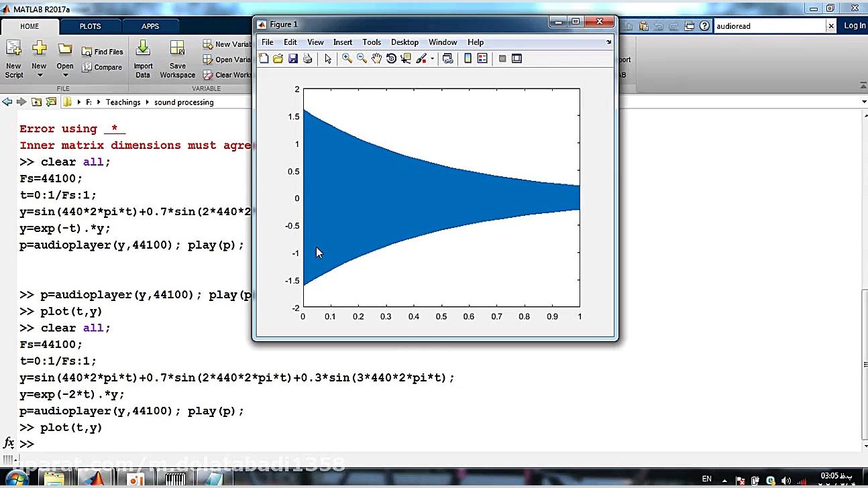Open the Window menu in Figure 1

[x=443, y=42]
